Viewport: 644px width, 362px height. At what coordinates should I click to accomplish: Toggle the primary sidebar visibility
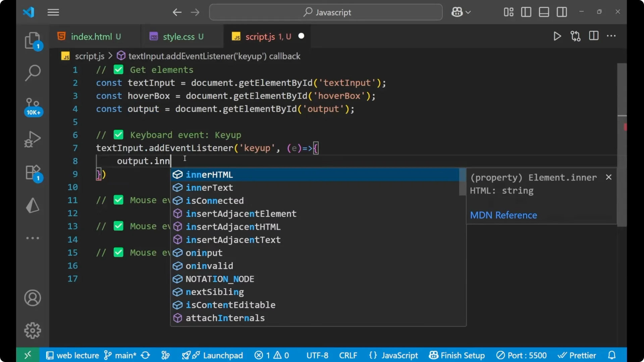click(x=526, y=12)
